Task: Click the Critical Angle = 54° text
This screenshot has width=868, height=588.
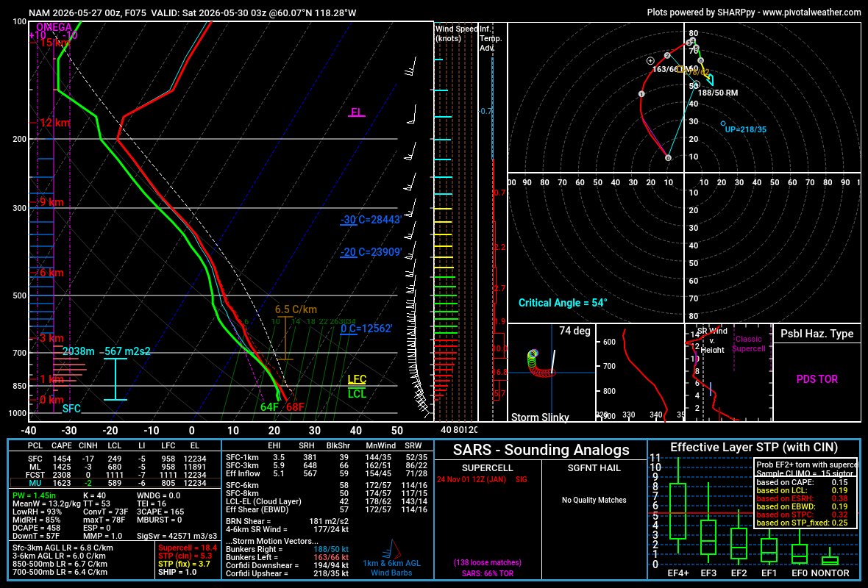Action: click(563, 303)
